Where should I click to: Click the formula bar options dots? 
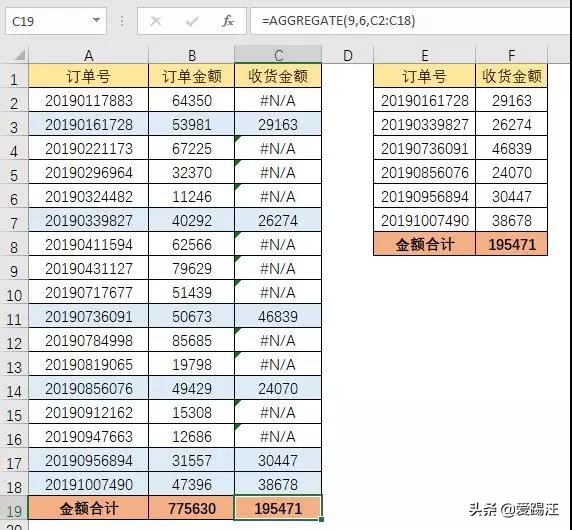[122, 21]
